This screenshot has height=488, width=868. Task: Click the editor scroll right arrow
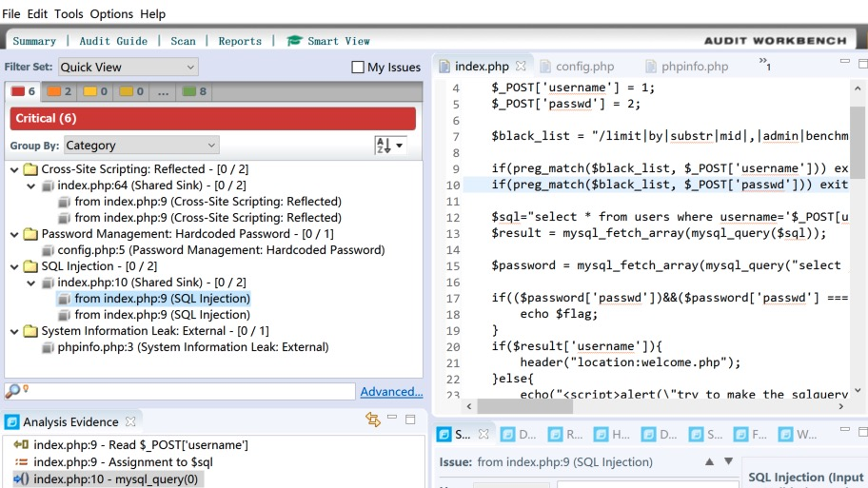(x=841, y=407)
